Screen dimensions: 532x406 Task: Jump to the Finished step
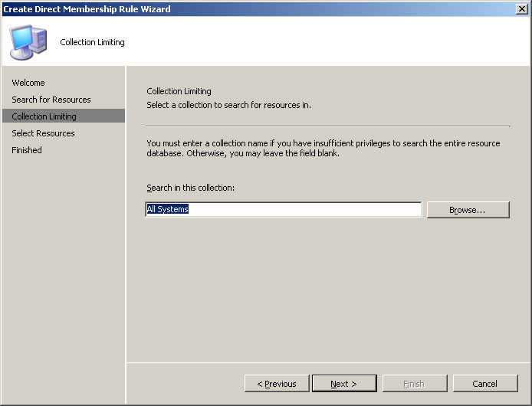(x=27, y=150)
